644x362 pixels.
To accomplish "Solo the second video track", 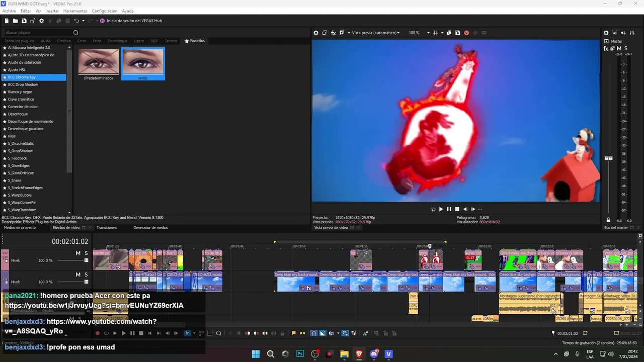I will coord(86,275).
